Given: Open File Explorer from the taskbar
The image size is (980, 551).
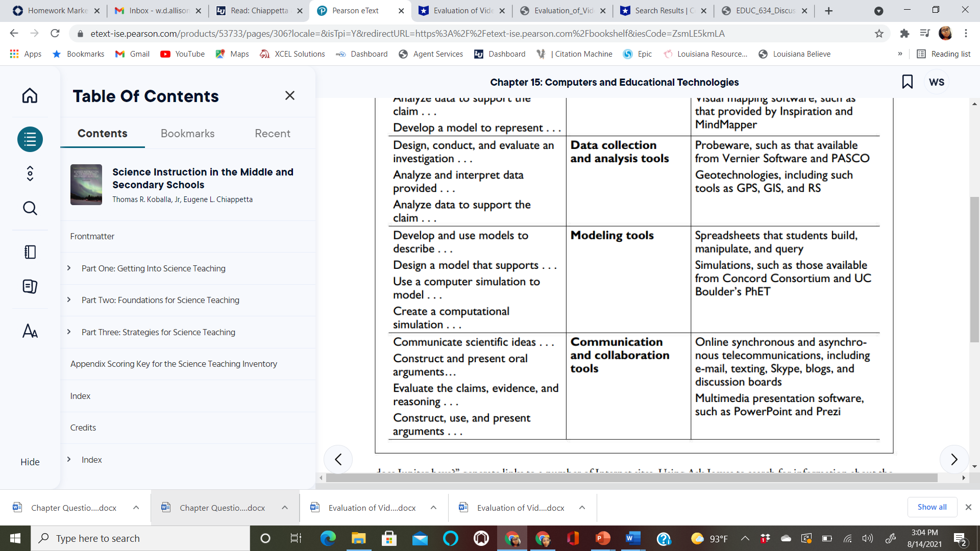Looking at the screenshot, I should click(358, 538).
